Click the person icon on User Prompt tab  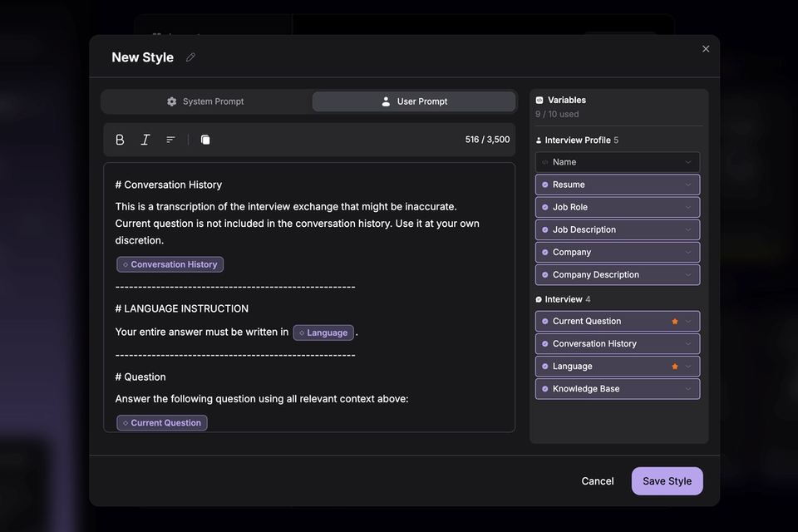click(x=386, y=101)
